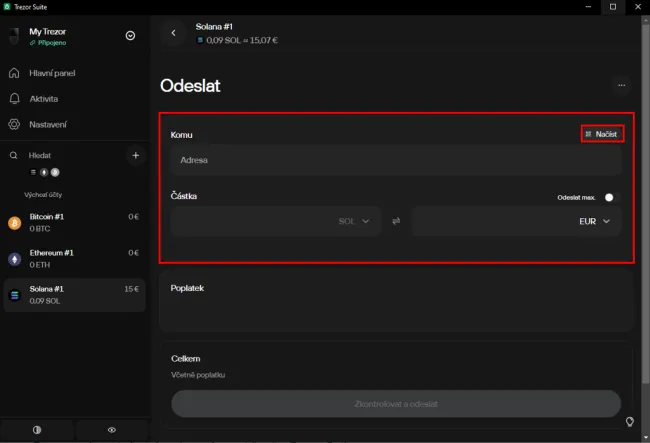Enable the Odeslat max. switch
The image size is (650, 443).
pos(611,198)
